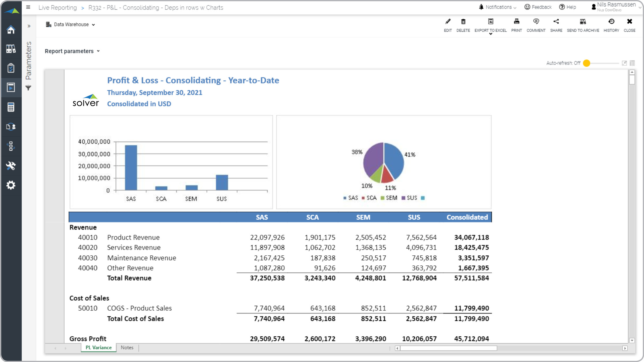This screenshot has height=362, width=644.
Task: Click Send to Archive icon
Action: pos(583,22)
